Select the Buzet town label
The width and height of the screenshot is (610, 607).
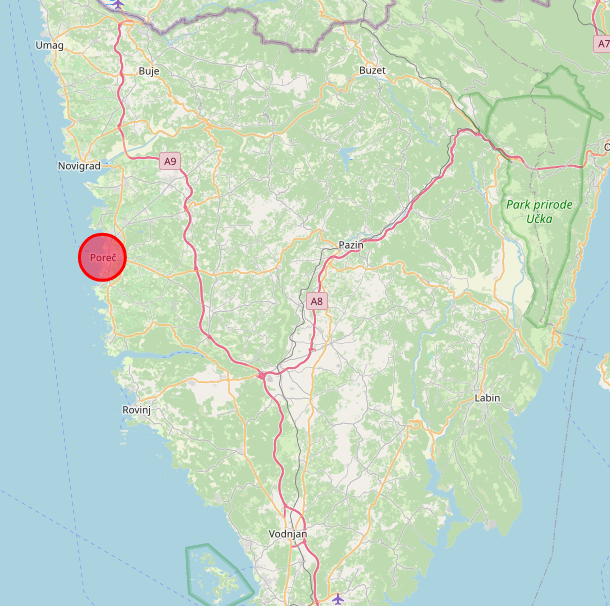click(x=372, y=70)
